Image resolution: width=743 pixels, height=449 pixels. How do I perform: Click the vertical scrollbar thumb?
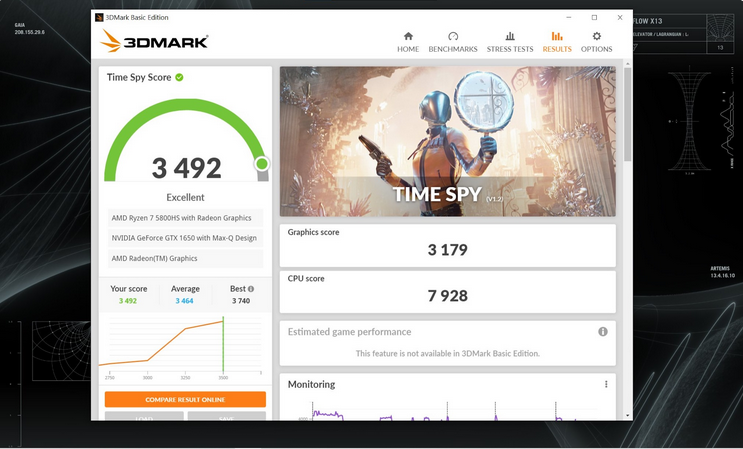pyautogui.click(x=627, y=114)
